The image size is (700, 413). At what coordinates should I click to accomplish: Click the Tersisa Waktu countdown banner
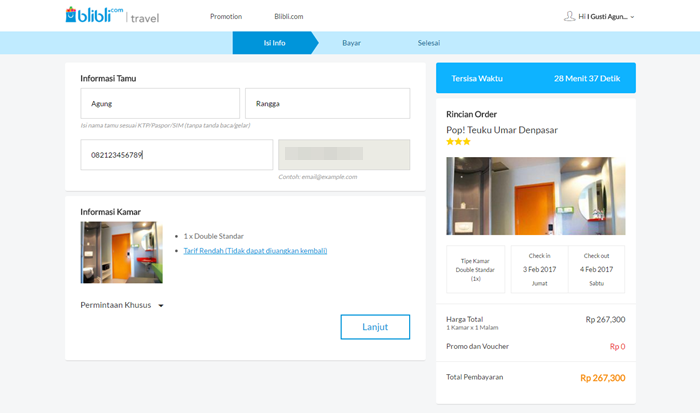[x=535, y=78]
